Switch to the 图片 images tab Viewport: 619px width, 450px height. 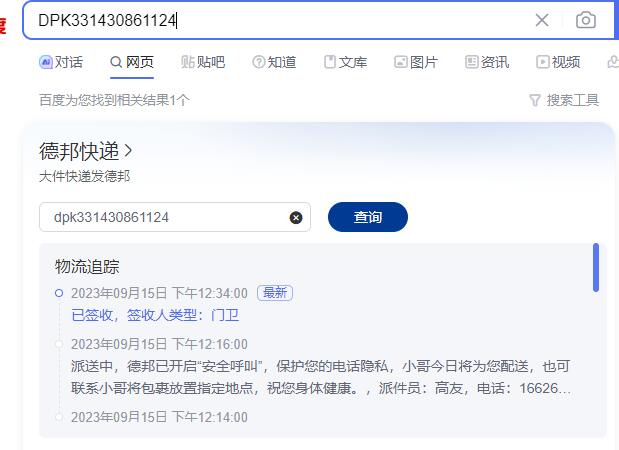click(416, 62)
